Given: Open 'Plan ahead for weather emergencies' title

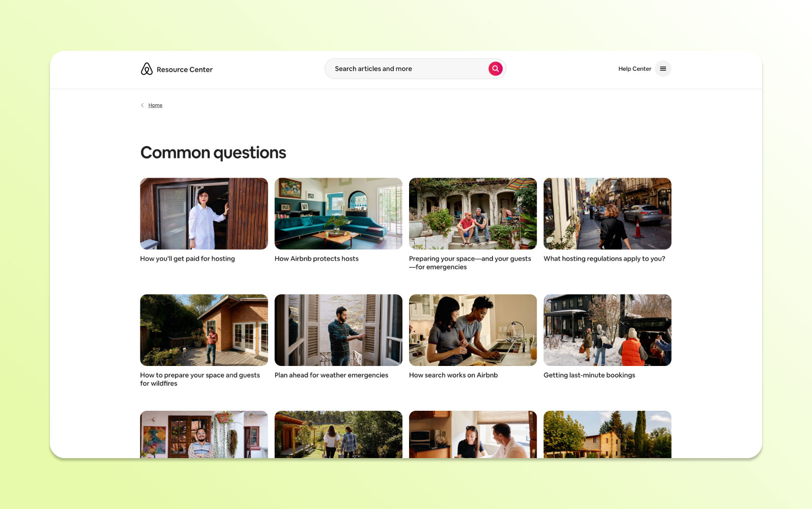Looking at the screenshot, I should [331, 375].
